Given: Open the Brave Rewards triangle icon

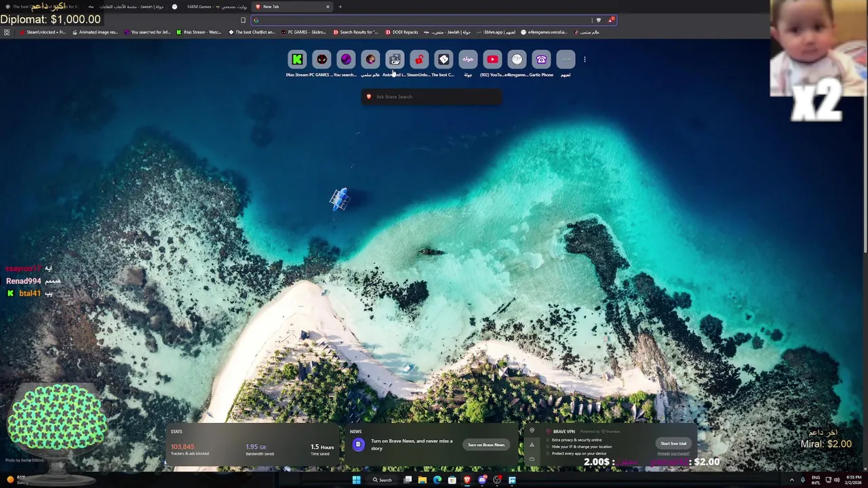Looking at the screenshot, I should pos(610,20).
